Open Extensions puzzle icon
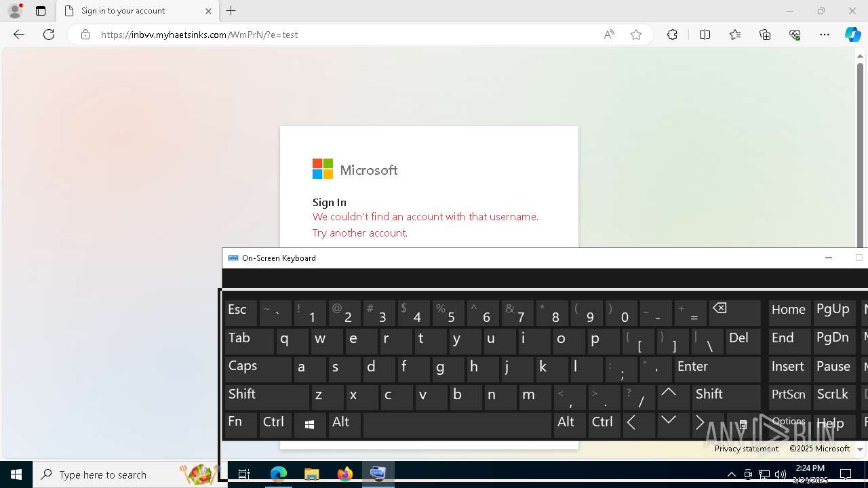Screen dimensions: 868x488 [672, 35]
